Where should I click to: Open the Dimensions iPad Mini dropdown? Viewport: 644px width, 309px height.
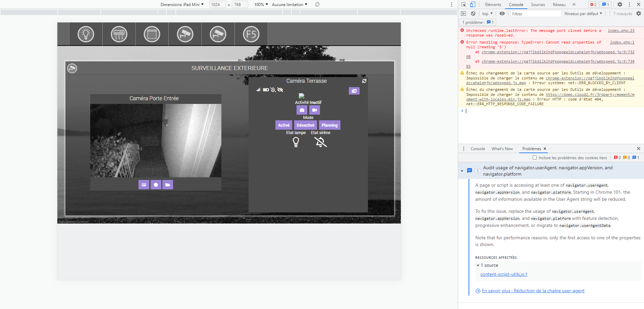pos(182,4)
